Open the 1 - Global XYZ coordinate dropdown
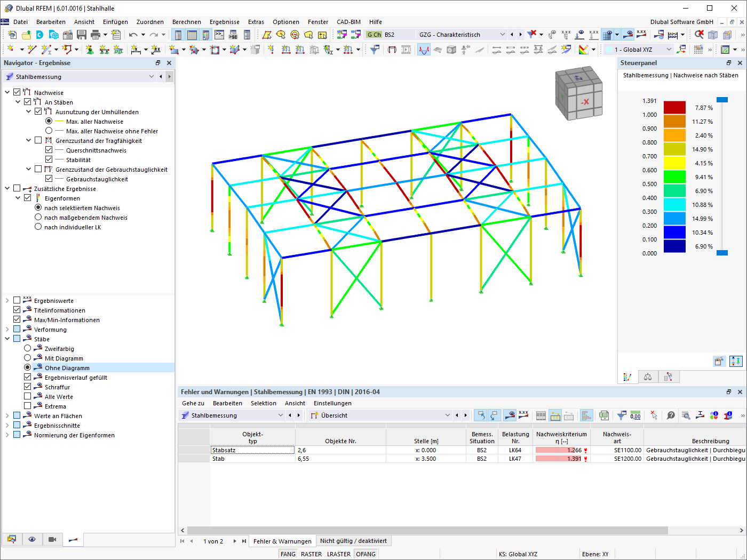The width and height of the screenshot is (747, 560). (x=639, y=50)
